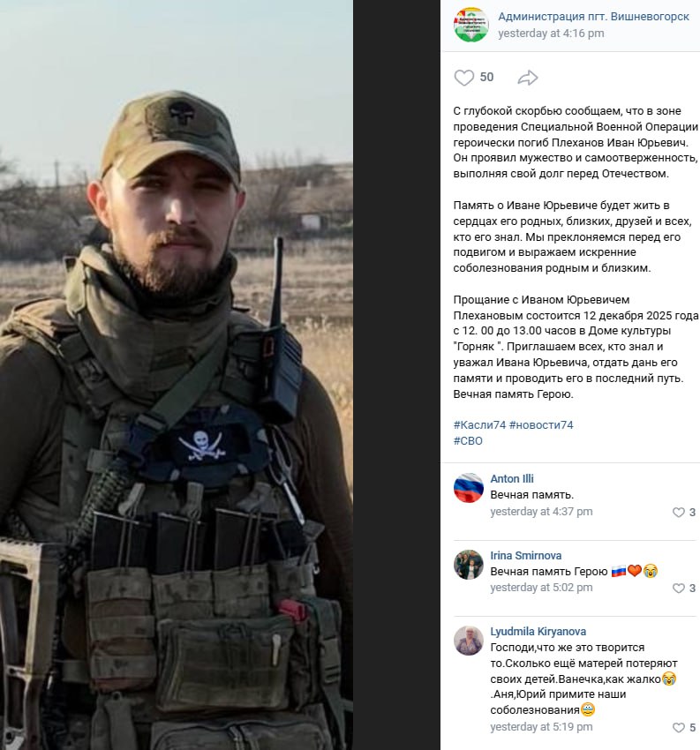Open Anton Illi's profile name

tap(511, 479)
